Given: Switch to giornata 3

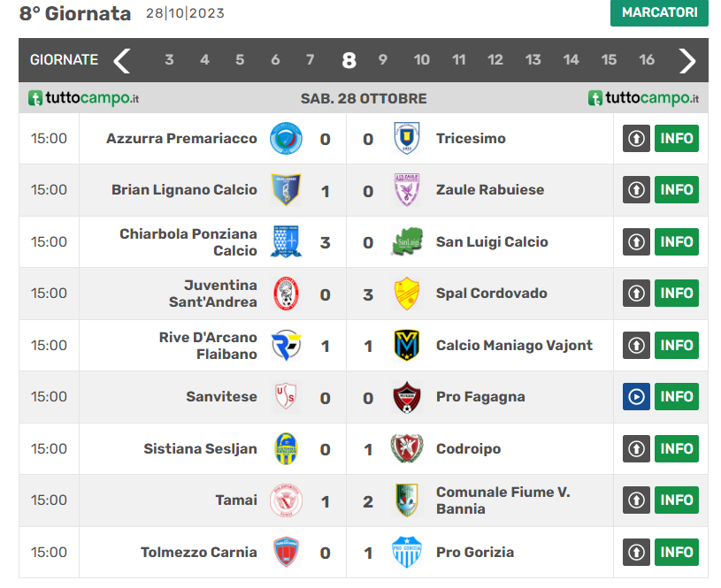Looking at the screenshot, I should 169,60.
